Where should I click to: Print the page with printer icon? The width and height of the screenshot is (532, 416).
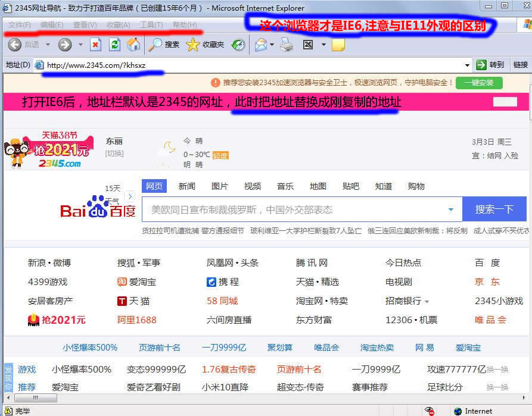click(287, 45)
